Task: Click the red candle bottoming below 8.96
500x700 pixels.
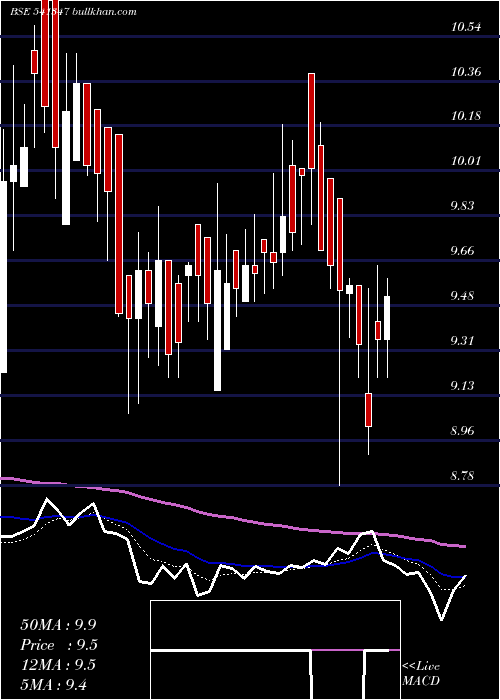Action: [368, 410]
